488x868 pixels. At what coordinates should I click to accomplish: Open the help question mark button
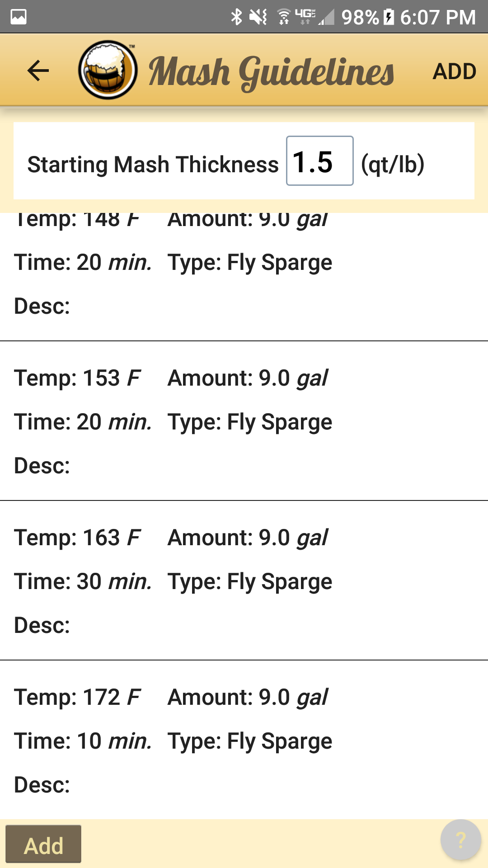coord(460,840)
